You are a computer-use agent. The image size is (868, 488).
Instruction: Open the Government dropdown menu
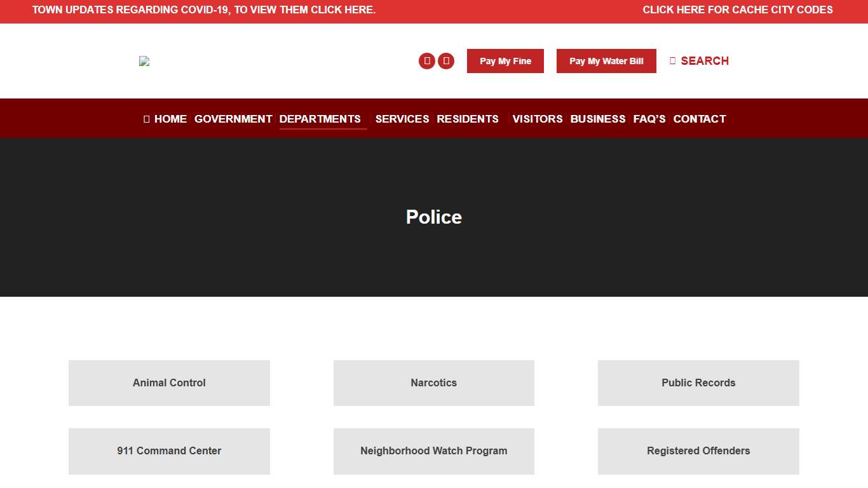tap(233, 119)
